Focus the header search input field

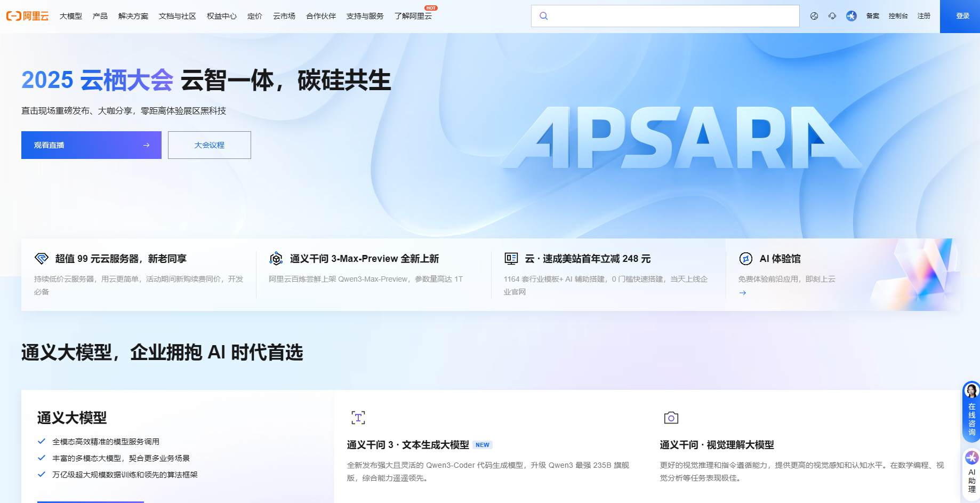pos(672,16)
